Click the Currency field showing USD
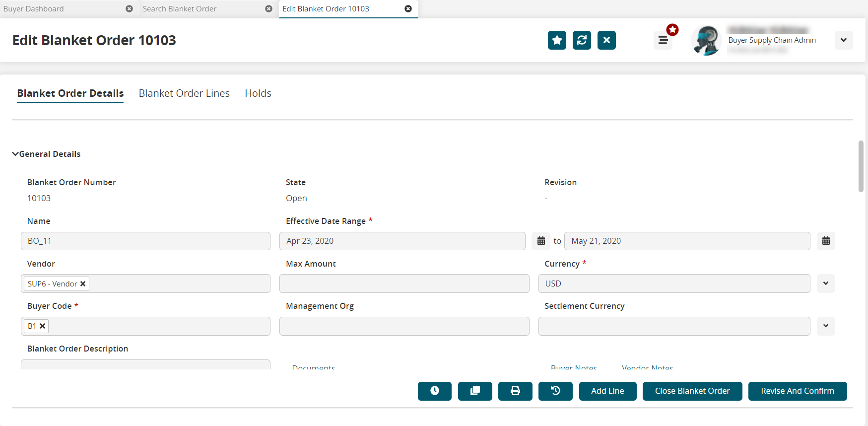Viewport: 868px width, 426px height. click(x=674, y=284)
